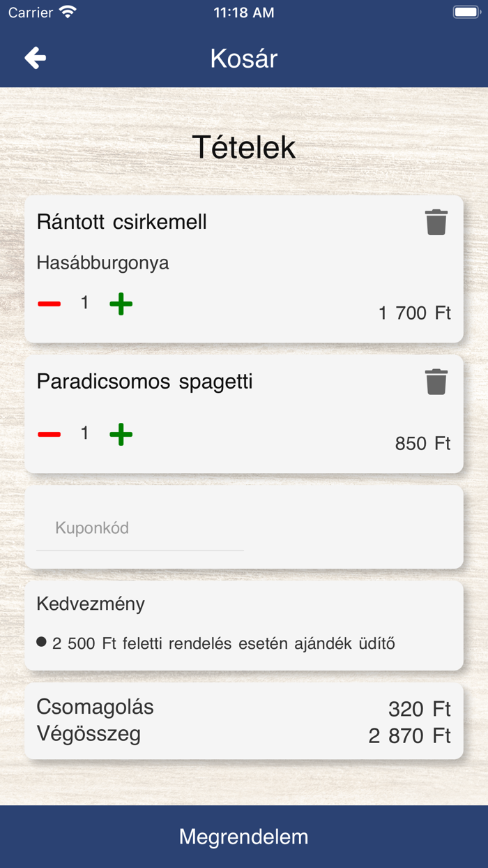Viewport: 488px width, 868px height.
Task: Tap the free drink discount bullet text
Action: 223,643
